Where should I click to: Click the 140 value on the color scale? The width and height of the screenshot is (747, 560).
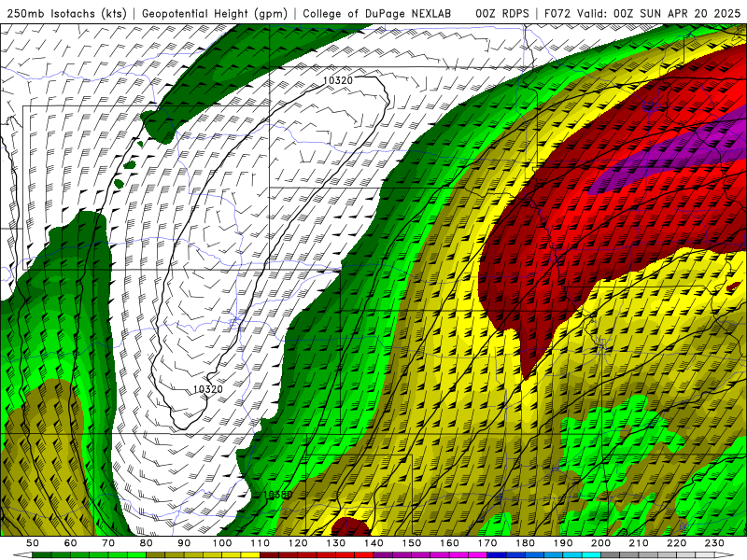(x=373, y=543)
